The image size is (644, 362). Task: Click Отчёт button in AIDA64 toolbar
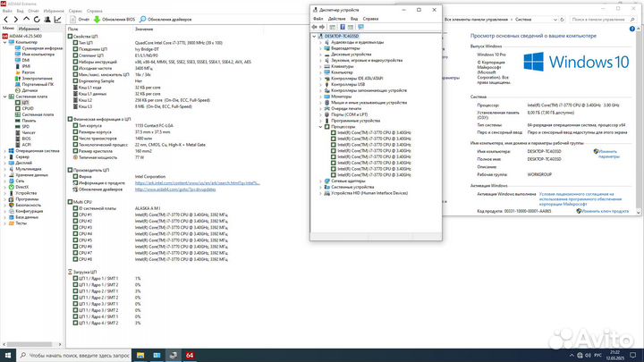click(x=80, y=20)
